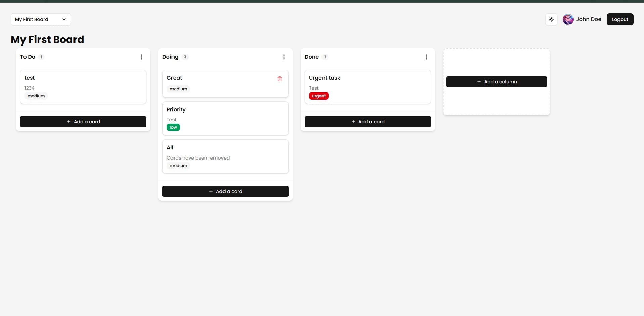Click Add a card in the Doing column

225,191
